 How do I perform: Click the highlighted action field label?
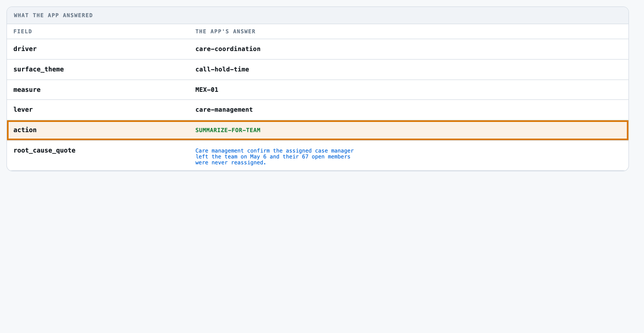[25, 130]
